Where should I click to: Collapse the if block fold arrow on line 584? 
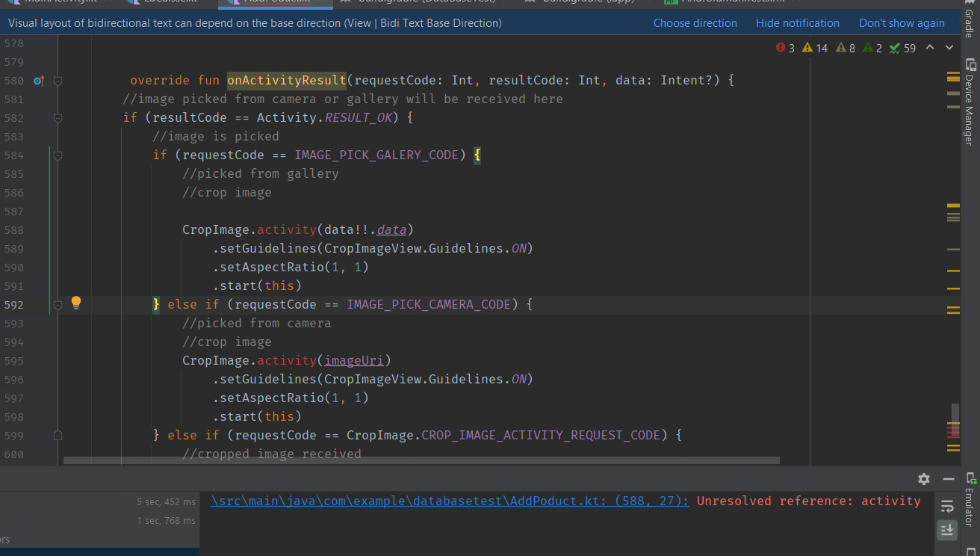pos(58,155)
